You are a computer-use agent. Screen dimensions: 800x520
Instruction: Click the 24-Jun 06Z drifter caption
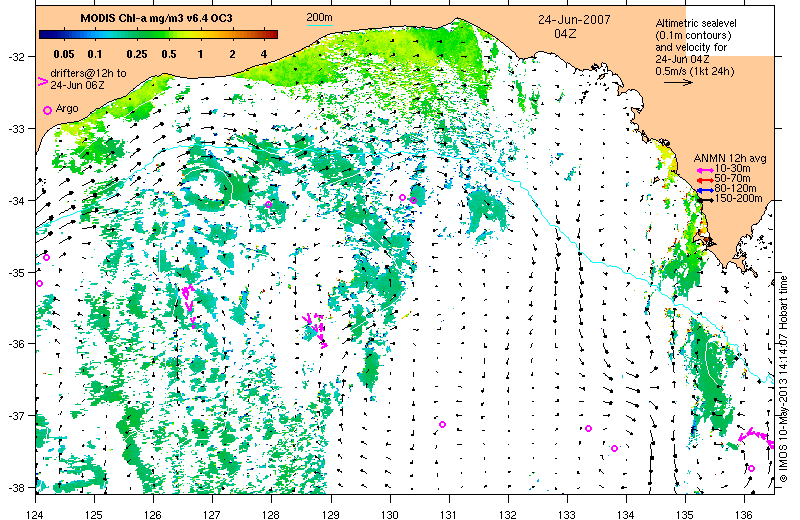tap(77, 85)
